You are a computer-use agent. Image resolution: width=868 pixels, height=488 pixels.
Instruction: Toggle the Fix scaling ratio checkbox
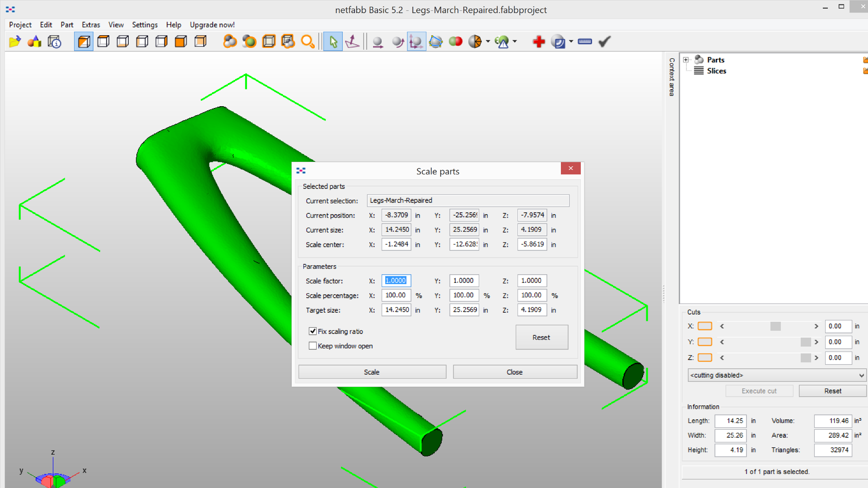pos(313,331)
